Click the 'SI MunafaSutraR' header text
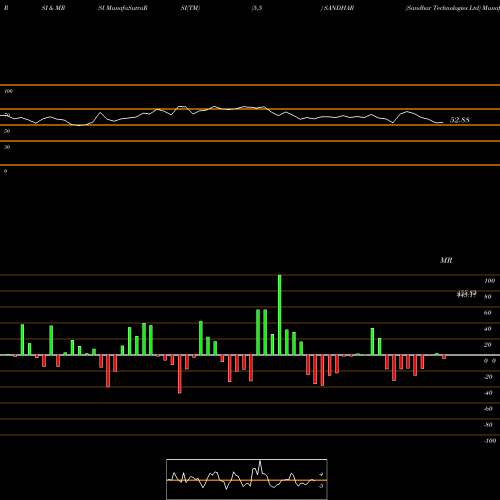This screenshot has width=500, height=500. 123,8
